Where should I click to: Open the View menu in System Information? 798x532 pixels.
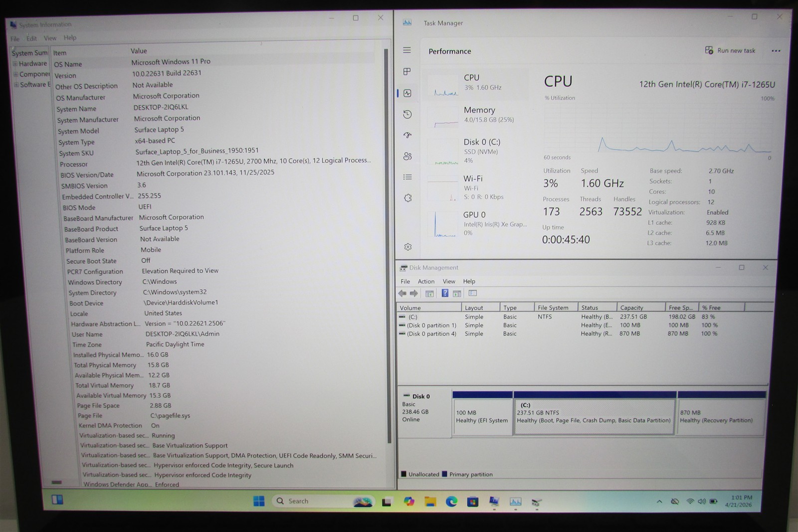pyautogui.click(x=50, y=38)
